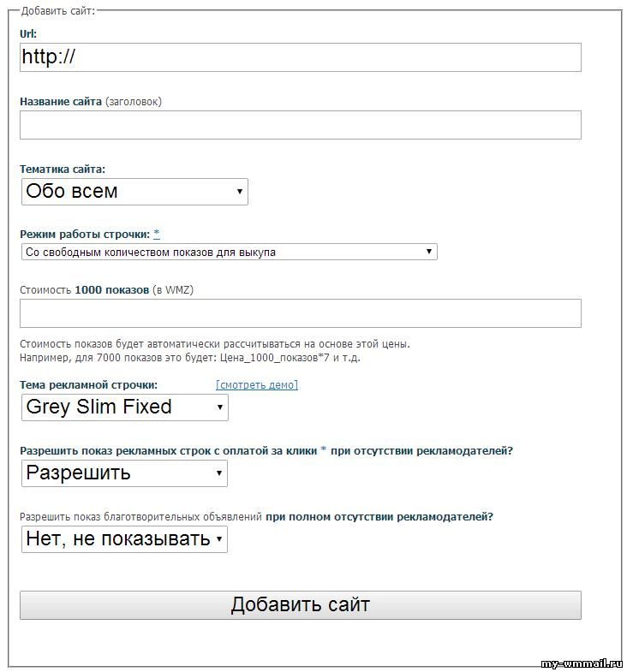Click the Тематика сайта label
627x672 pixels.
coord(63,169)
